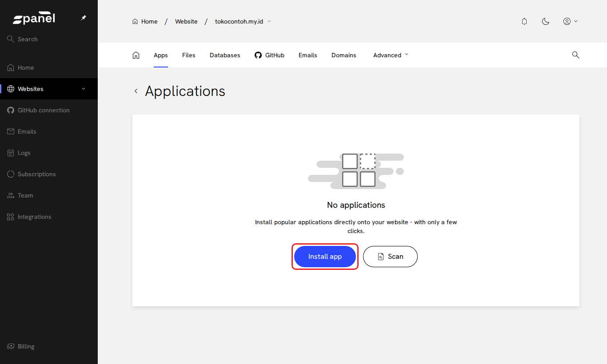This screenshot has height=364, width=607.
Task: Click the pin sidebar icon
Action: [84, 18]
